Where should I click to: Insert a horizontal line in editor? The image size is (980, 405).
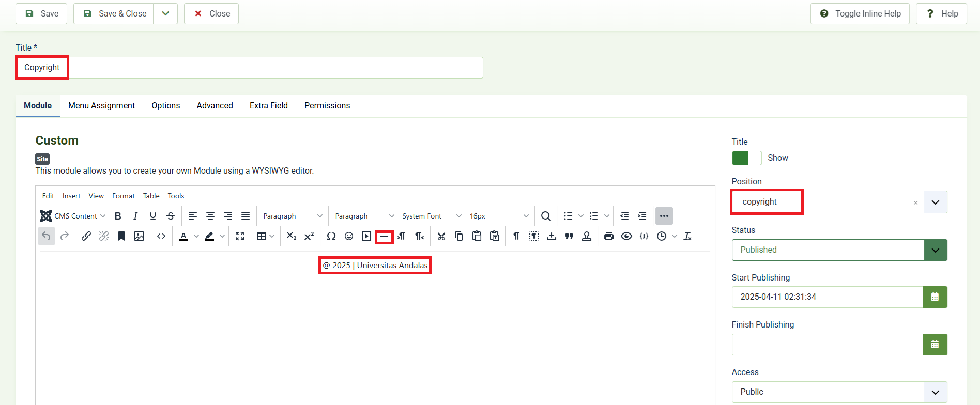(x=384, y=237)
